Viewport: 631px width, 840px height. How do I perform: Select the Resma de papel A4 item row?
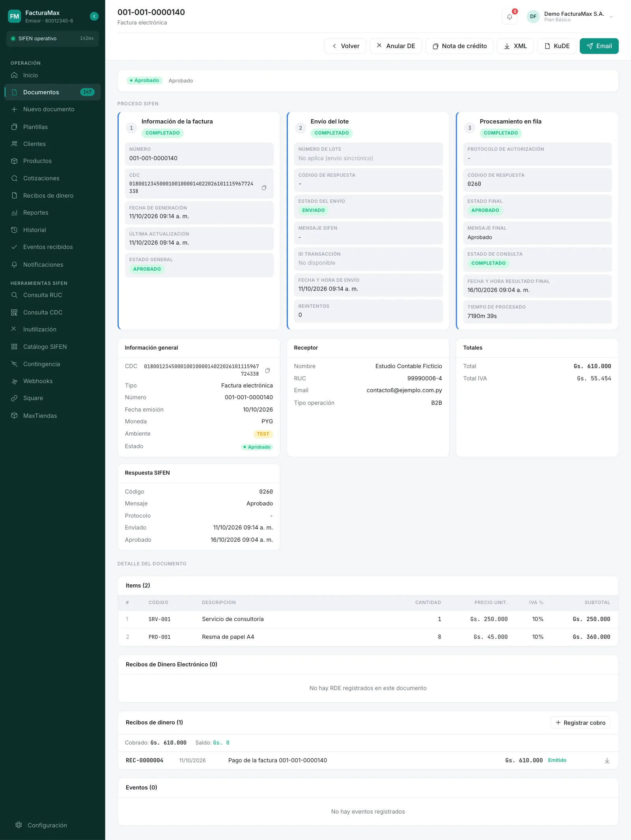[x=368, y=637]
